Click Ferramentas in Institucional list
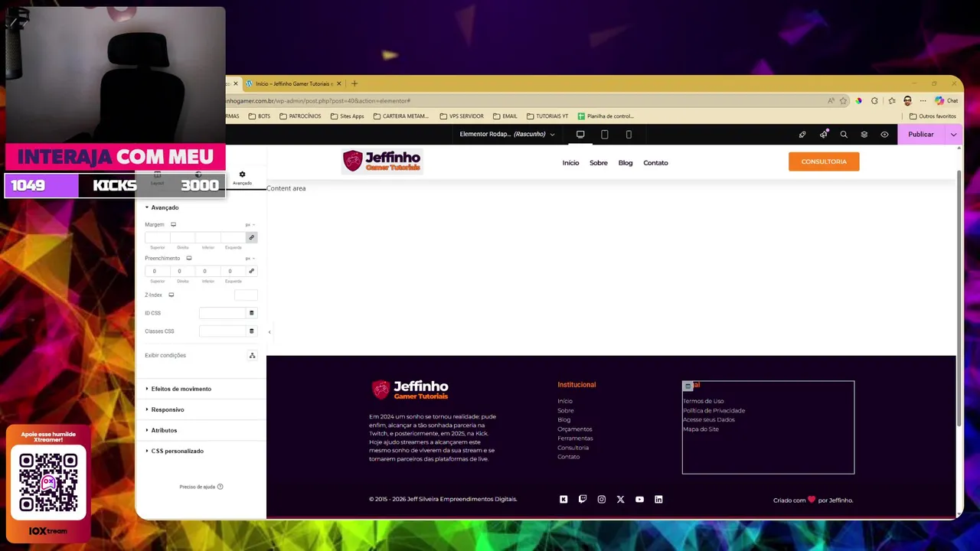This screenshot has height=551, width=980. coord(575,439)
